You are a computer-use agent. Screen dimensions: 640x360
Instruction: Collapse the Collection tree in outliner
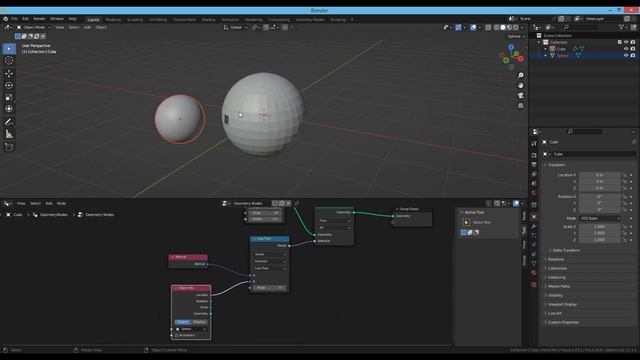pos(539,42)
